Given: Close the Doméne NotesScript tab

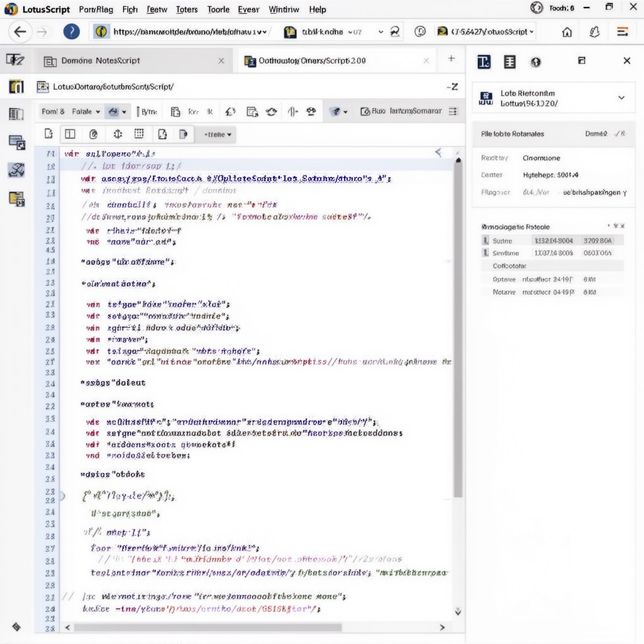Looking at the screenshot, I should coord(221,61).
